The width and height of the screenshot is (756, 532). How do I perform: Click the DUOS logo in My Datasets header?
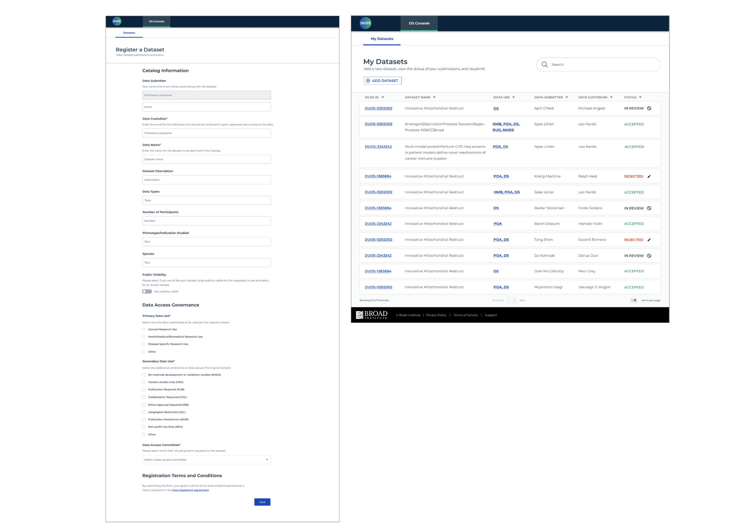click(365, 23)
